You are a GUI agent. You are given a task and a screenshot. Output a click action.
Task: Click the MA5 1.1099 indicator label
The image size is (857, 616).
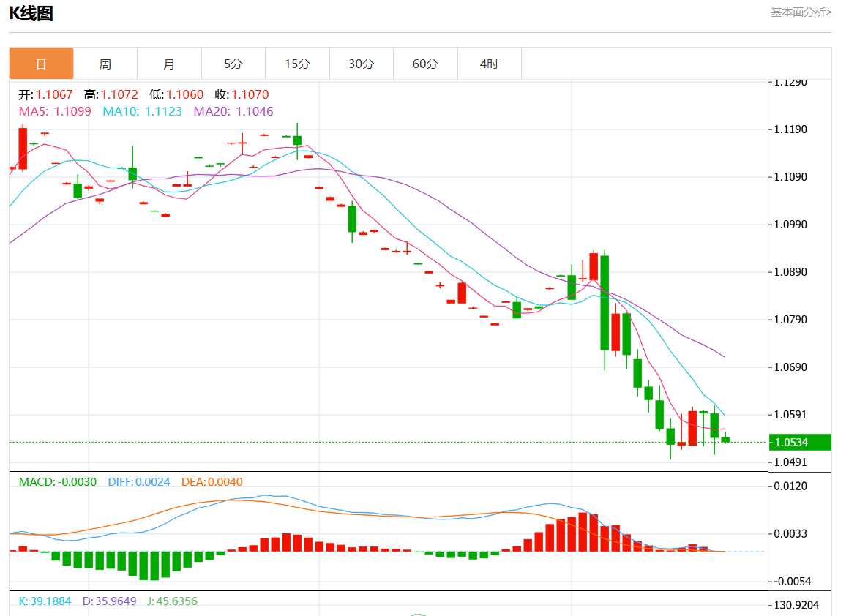tap(55, 111)
